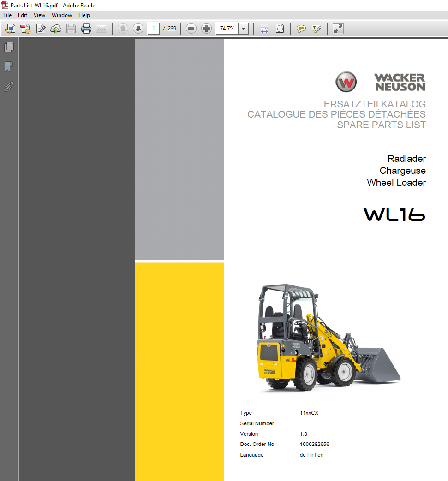448x481 pixels.
Task: Click inside the page number field
Action: pos(153,28)
